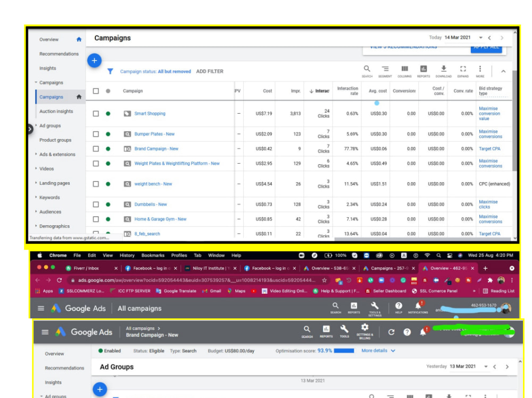
Task: Click ADD FILTER
Action: click(x=210, y=72)
